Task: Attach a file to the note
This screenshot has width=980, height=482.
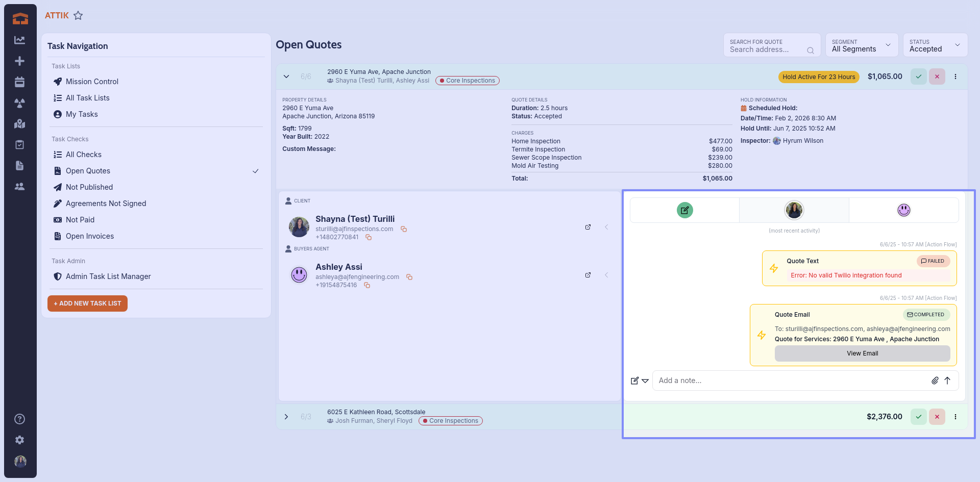Action: pos(935,380)
